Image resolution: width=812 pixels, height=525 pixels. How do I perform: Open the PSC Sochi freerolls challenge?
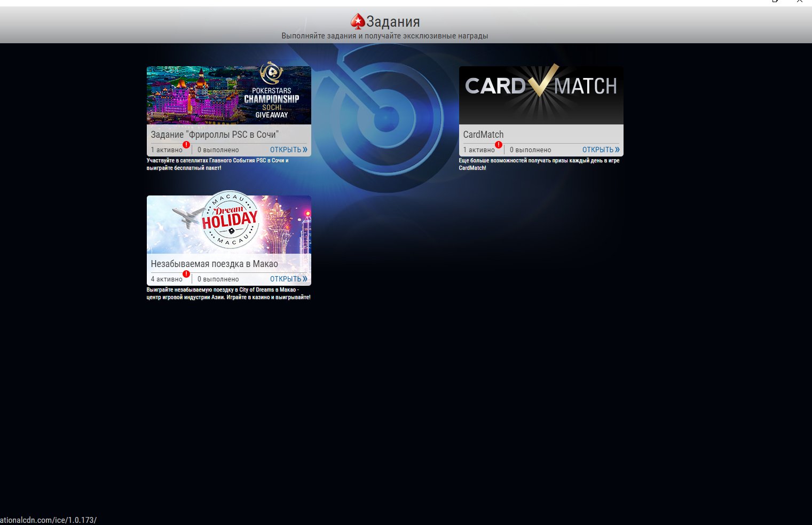pos(288,150)
